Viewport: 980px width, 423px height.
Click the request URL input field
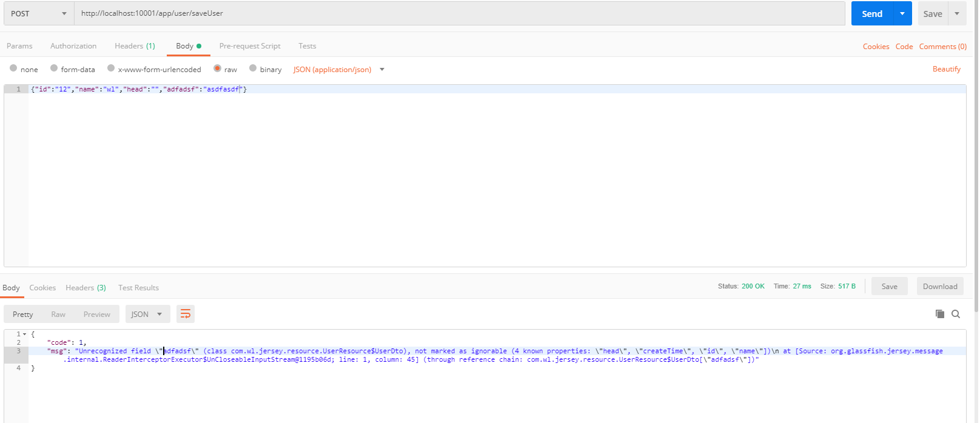click(460, 13)
